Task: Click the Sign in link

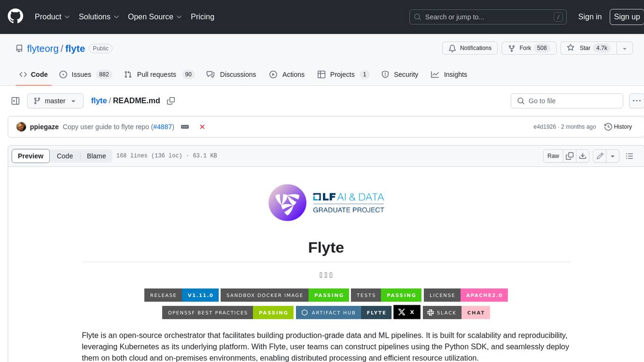Action: pos(590,17)
